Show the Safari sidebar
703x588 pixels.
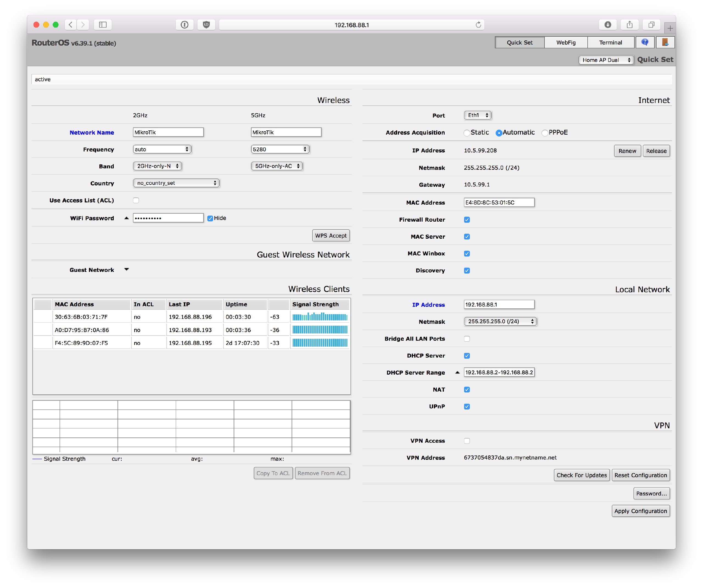103,25
